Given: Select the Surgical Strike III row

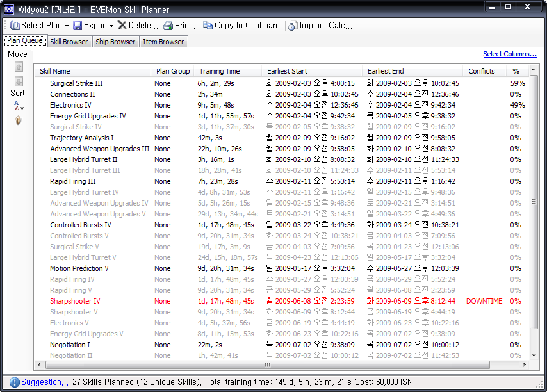Looking at the screenshot, I should 282,83.
